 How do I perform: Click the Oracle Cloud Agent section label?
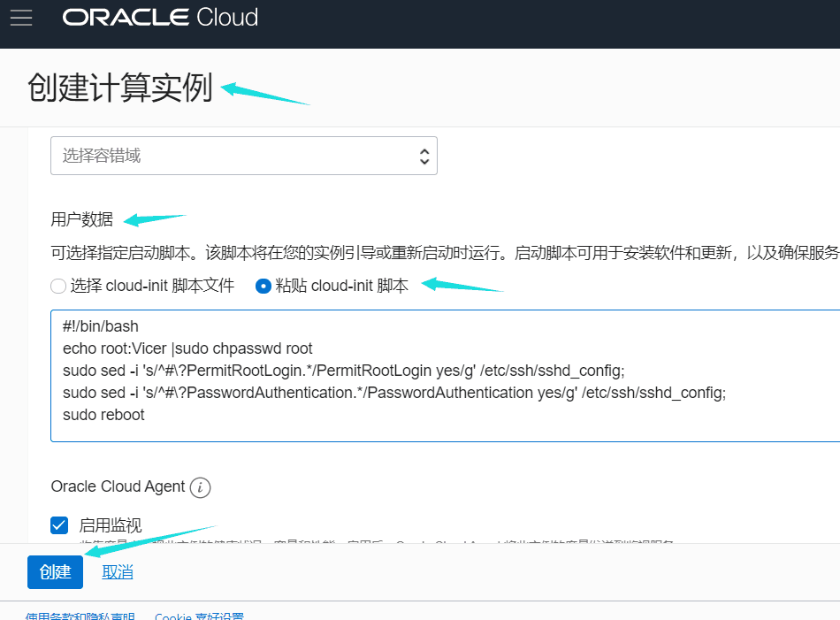click(x=118, y=486)
